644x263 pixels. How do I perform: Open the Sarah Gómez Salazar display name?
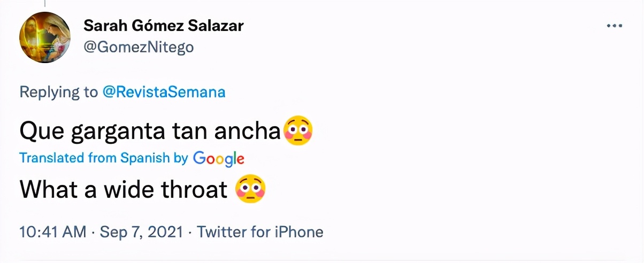coord(164,25)
